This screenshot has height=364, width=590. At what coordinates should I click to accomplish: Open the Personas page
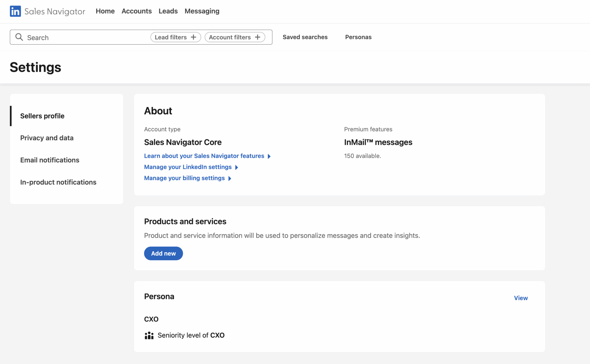pyautogui.click(x=358, y=37)
